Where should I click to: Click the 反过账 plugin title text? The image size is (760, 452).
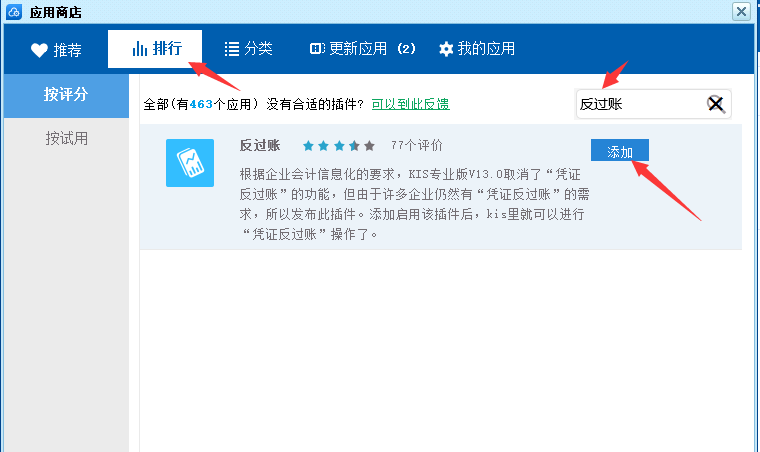[x=259, y=145]
